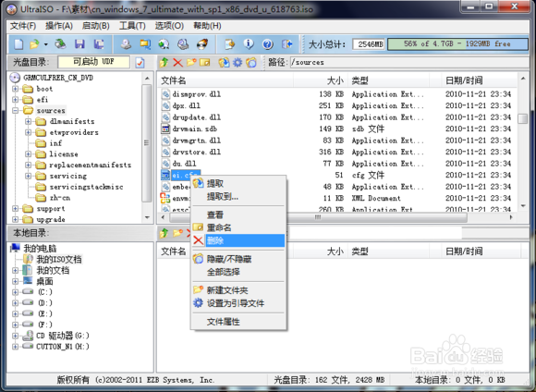The image size is (536, 392).
Task: Open the 帮助(H) menu
Action: tap(207, 26)
